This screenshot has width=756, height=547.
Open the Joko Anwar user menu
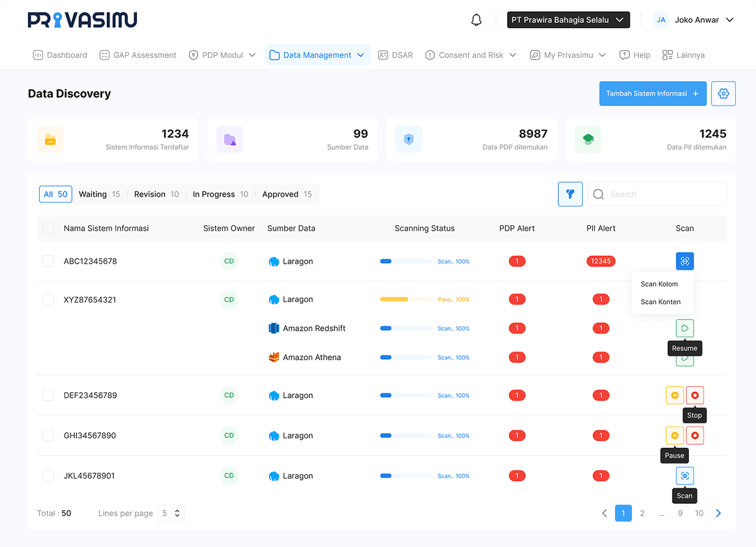(695, 20)
